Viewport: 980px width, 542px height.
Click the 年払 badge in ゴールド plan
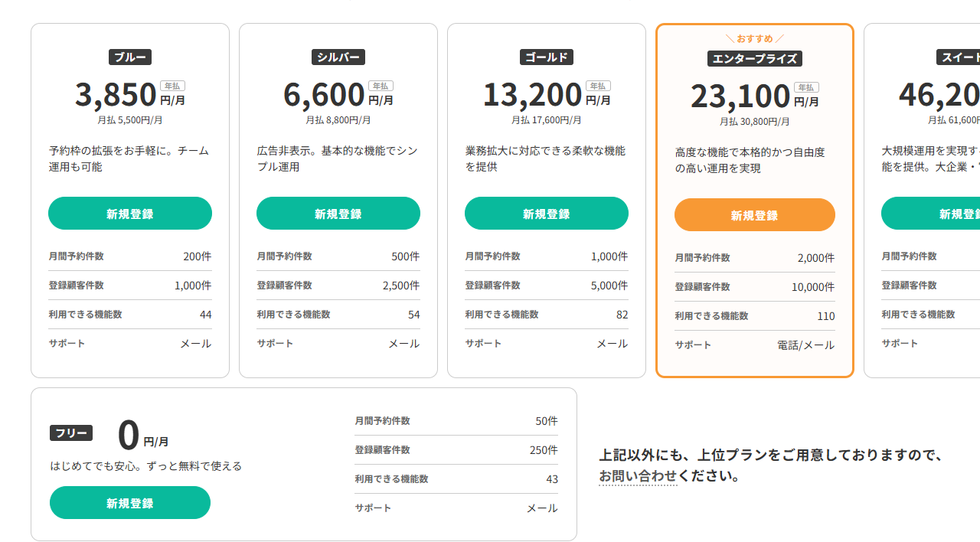(598, 86)
